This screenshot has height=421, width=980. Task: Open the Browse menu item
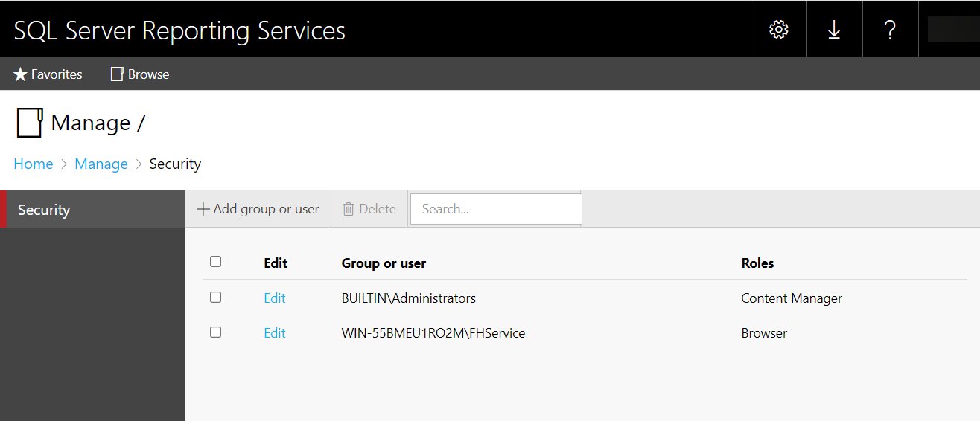[x=140, y=74]
